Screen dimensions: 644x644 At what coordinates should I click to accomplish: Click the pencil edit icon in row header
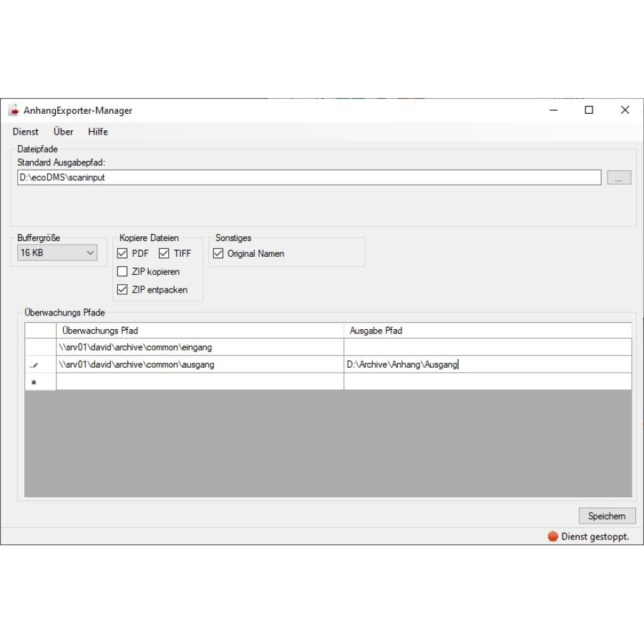pyautogui.click(x=34, y=365)
